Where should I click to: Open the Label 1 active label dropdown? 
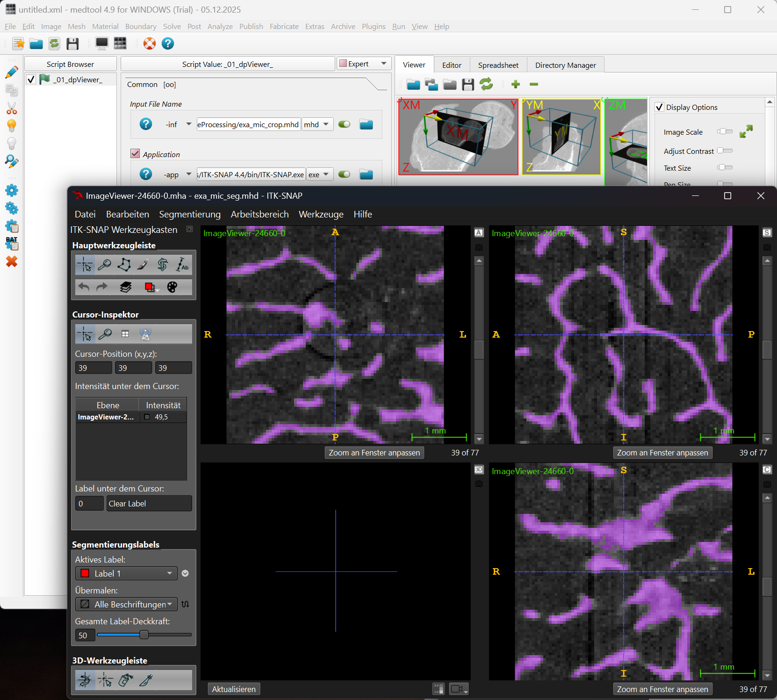126,573
